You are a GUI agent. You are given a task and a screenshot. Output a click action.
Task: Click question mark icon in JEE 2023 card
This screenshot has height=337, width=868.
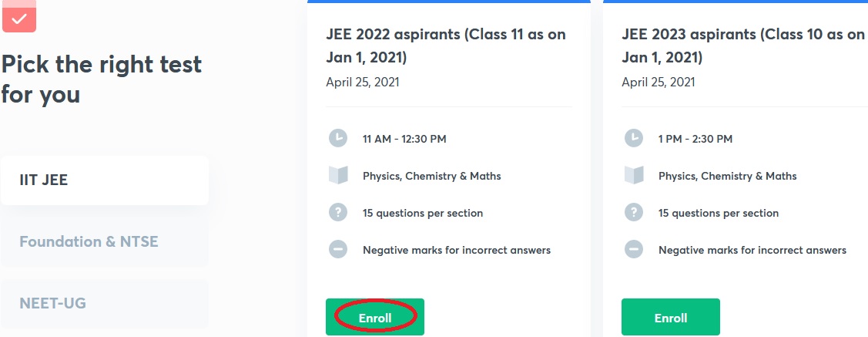[x=634, y=212]
